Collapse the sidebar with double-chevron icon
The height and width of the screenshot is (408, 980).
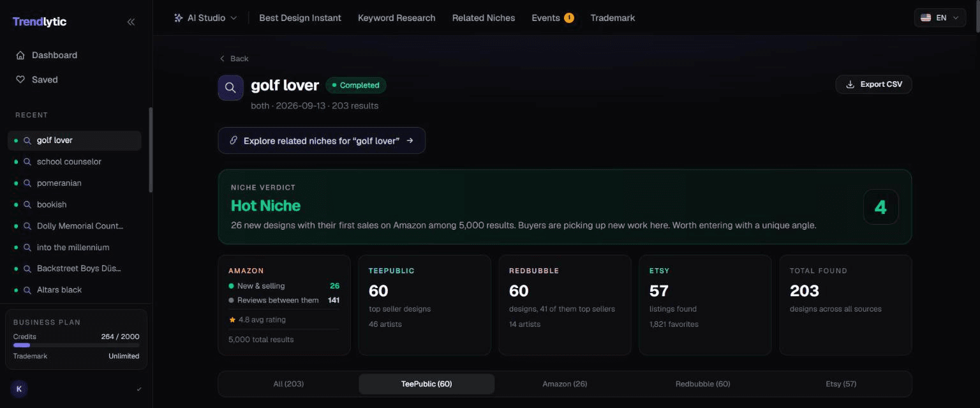[131, 22]
